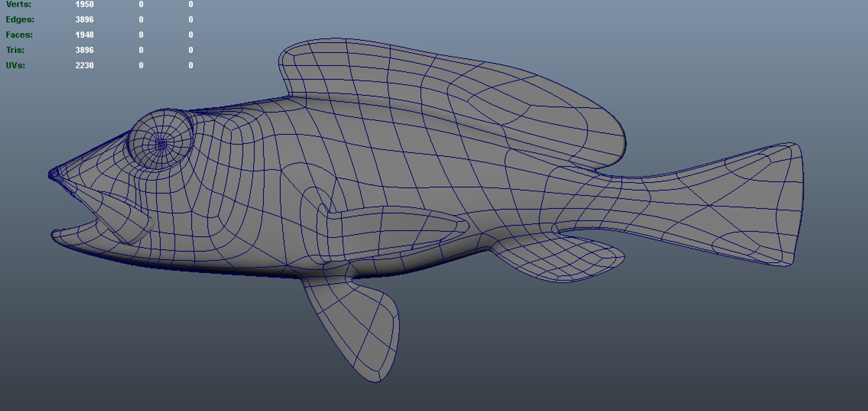Click the "Faces:" label
Screen dimensions: 868x411
(x=19, y=35)
